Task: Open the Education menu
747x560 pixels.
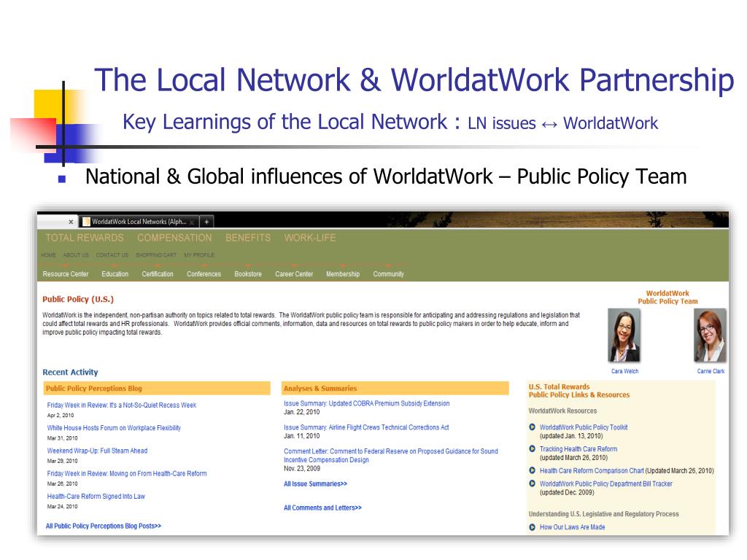Action: (115, 274)
